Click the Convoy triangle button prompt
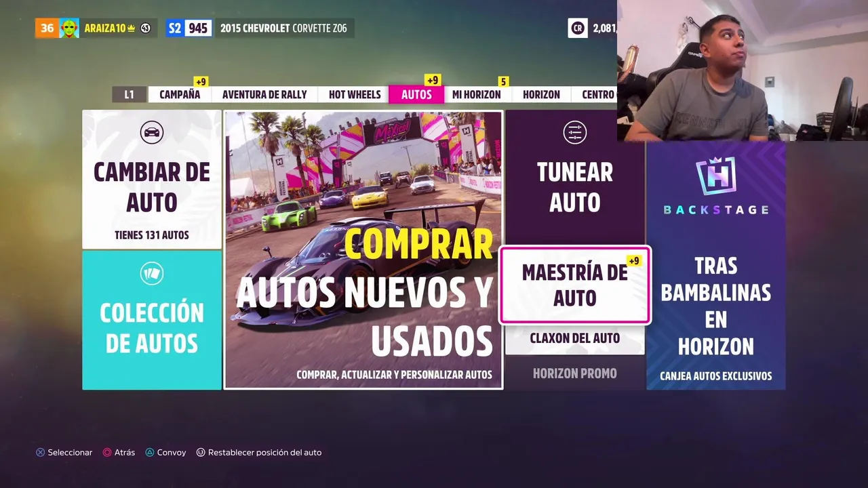 coord(165,452)
